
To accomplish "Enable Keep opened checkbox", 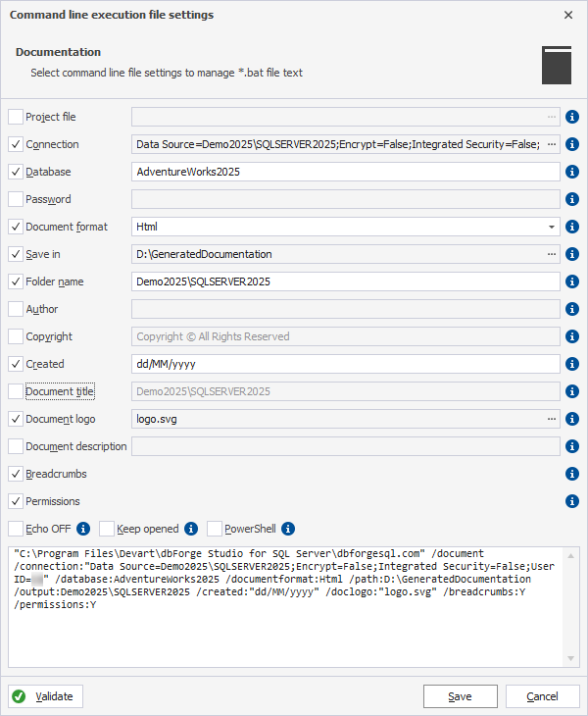I will click(x=107, y=529).
